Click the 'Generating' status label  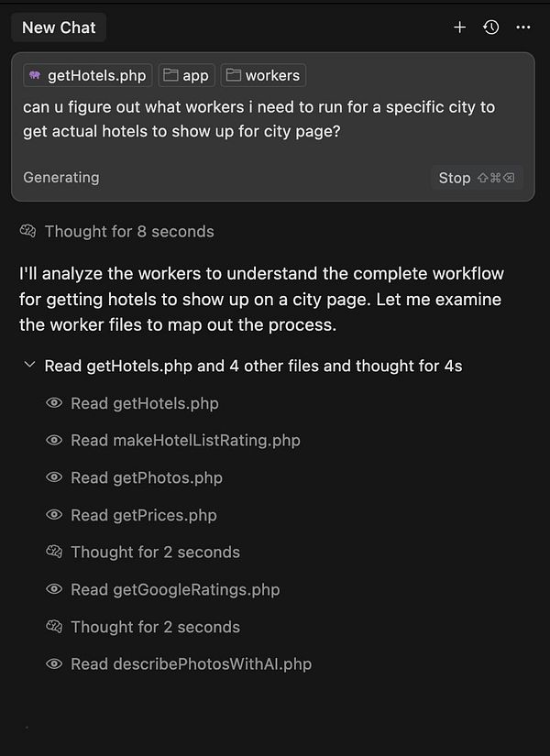(60, 178)
